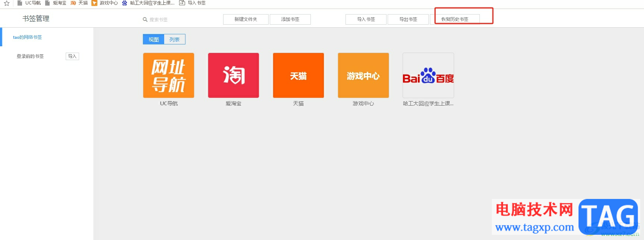
Task: Click the 新建文件夹 button
Action: [246, 19]
